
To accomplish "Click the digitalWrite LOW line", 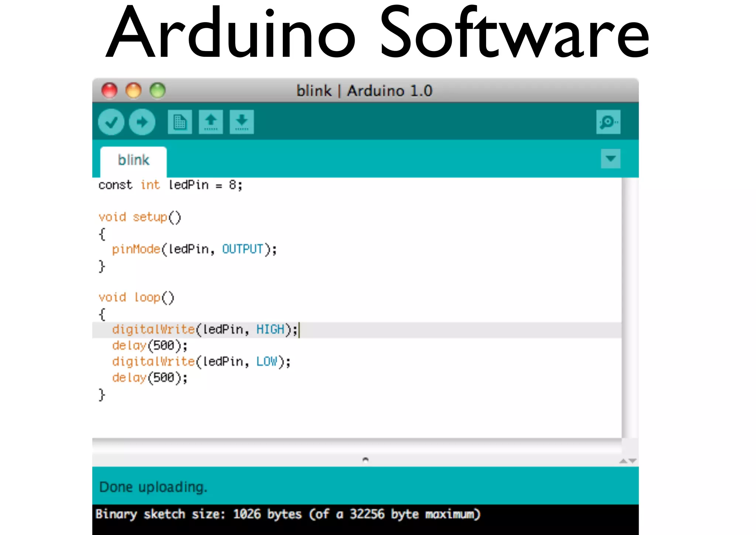I will click(x=201, y=362).
